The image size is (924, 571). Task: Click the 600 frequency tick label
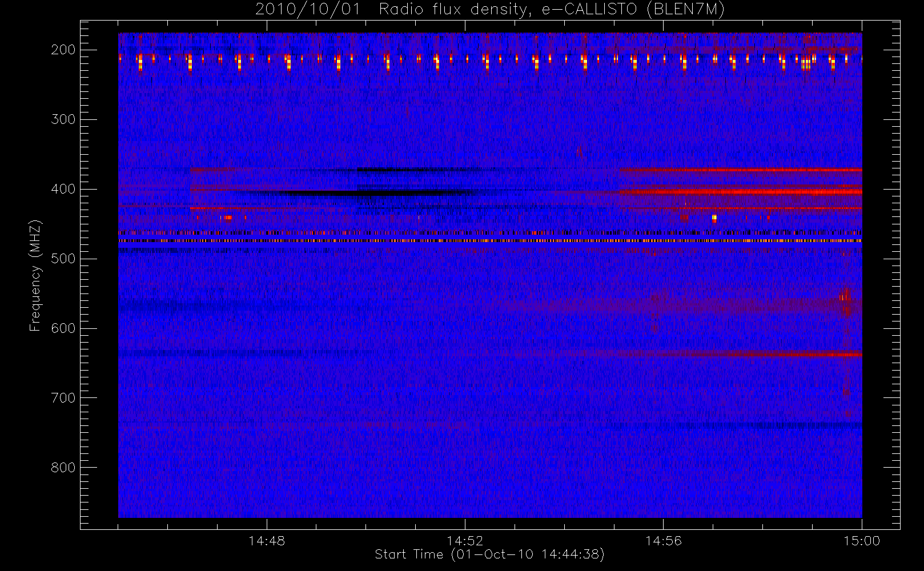click(x=63, y=328)
